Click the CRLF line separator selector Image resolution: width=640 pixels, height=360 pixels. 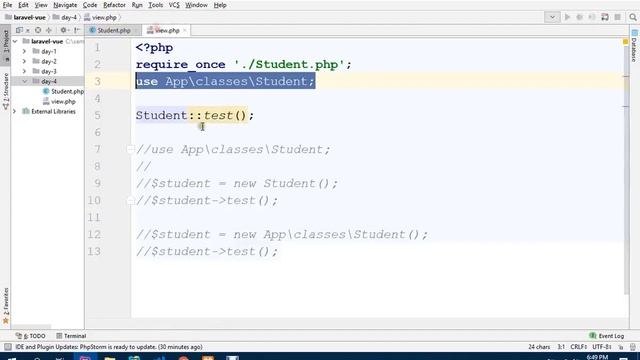point(579,347)
